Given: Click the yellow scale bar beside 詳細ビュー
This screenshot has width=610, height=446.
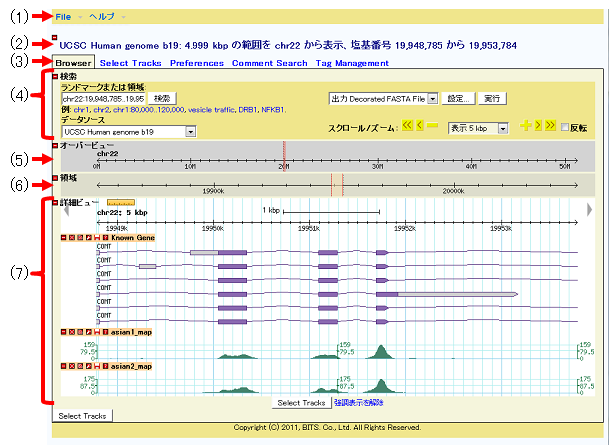Looking at the screenshot, I should 121,202.
